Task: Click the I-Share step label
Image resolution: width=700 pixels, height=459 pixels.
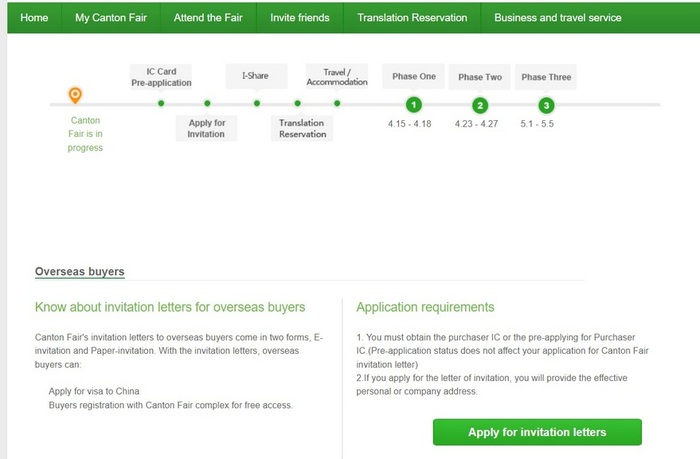Action: (x=255, y=76)
